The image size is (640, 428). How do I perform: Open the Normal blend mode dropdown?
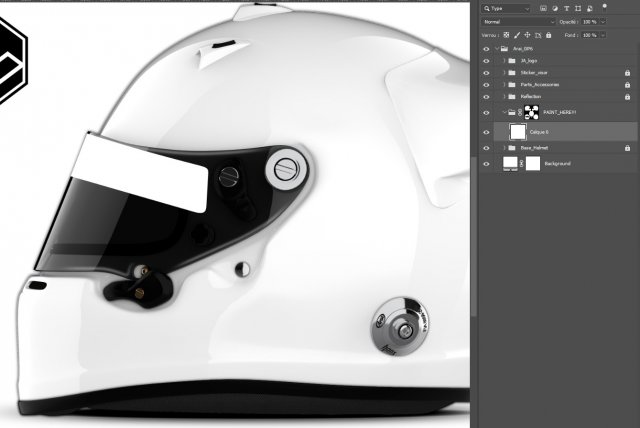point(518,22)
